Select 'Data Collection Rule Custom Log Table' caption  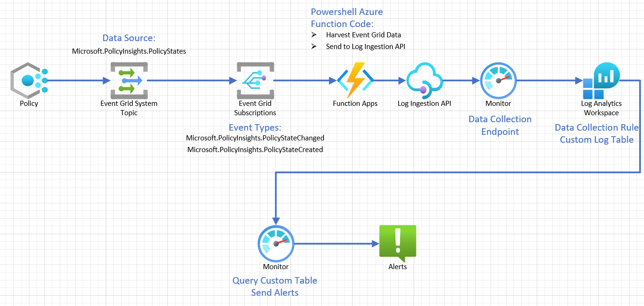(x=597, y=133)
